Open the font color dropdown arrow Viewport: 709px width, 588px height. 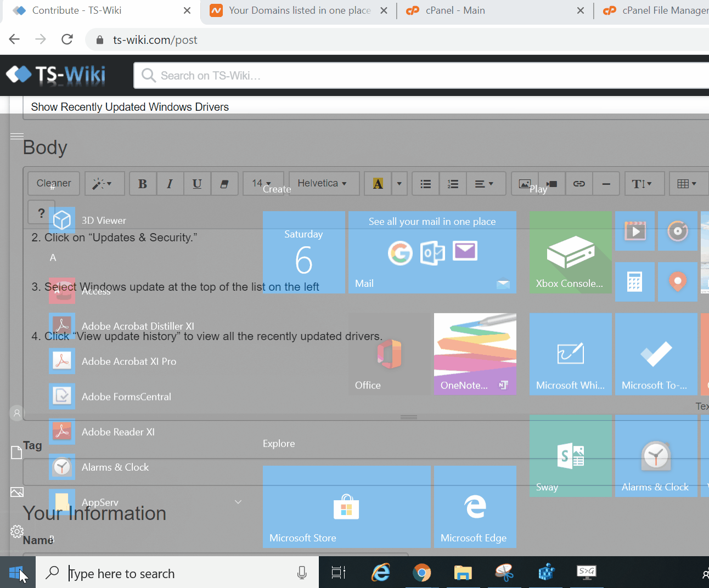click(399, 184)
